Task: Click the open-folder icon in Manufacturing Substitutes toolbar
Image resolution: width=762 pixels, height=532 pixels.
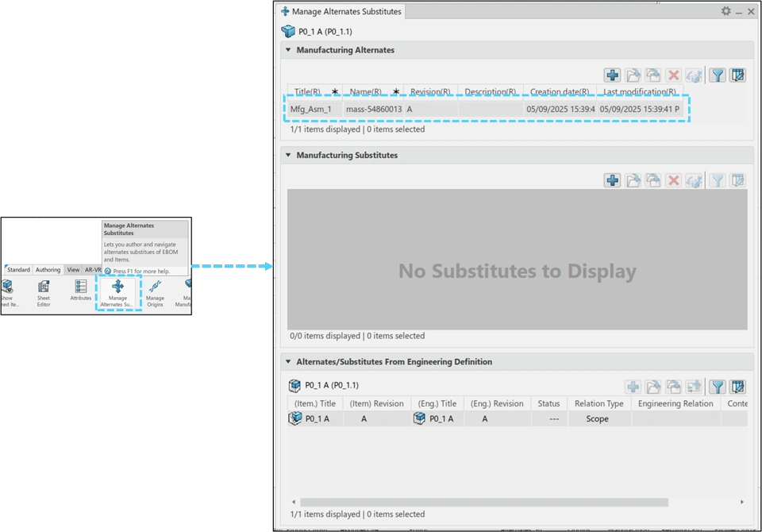Action: pyautogui.click(x=633, y=180)
